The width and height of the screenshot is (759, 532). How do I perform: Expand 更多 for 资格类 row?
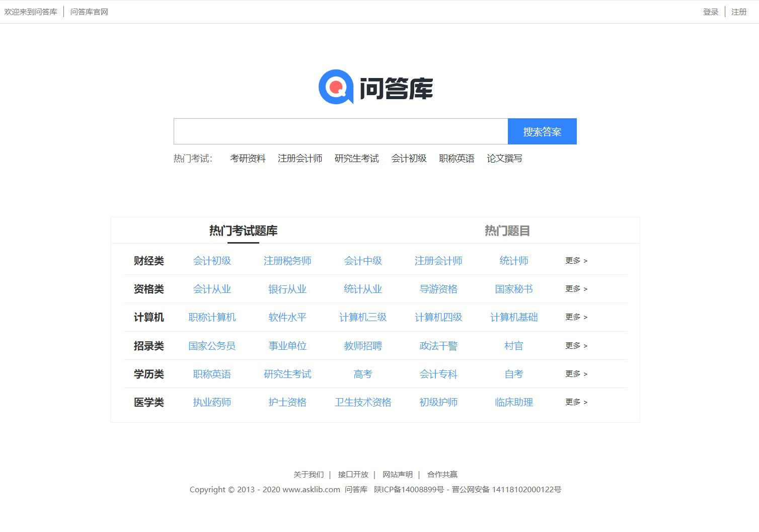[x=576, y=289]
